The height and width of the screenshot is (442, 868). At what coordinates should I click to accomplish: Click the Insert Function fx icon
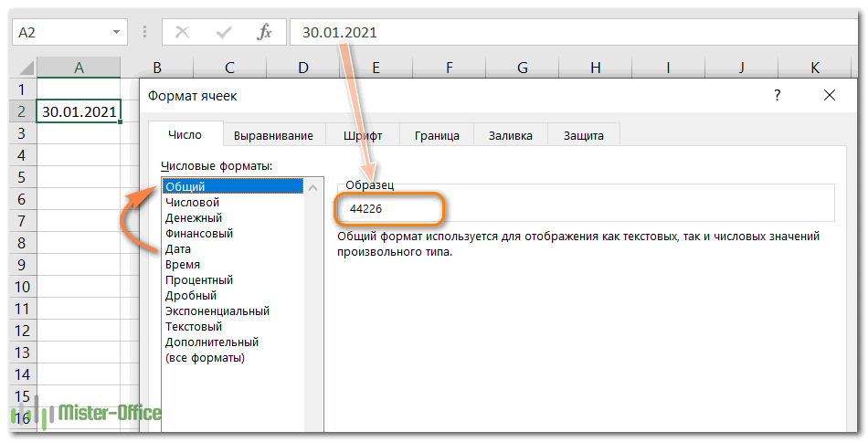tap(265, 32)
